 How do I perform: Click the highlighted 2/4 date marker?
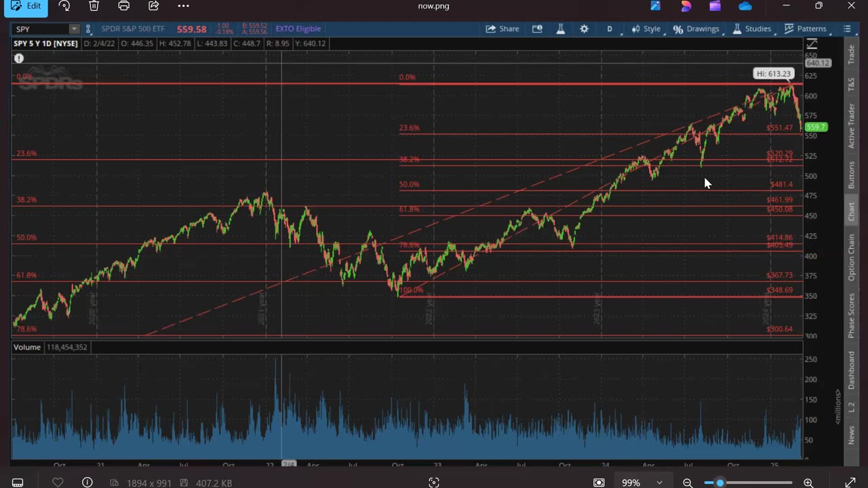(289, 464)
